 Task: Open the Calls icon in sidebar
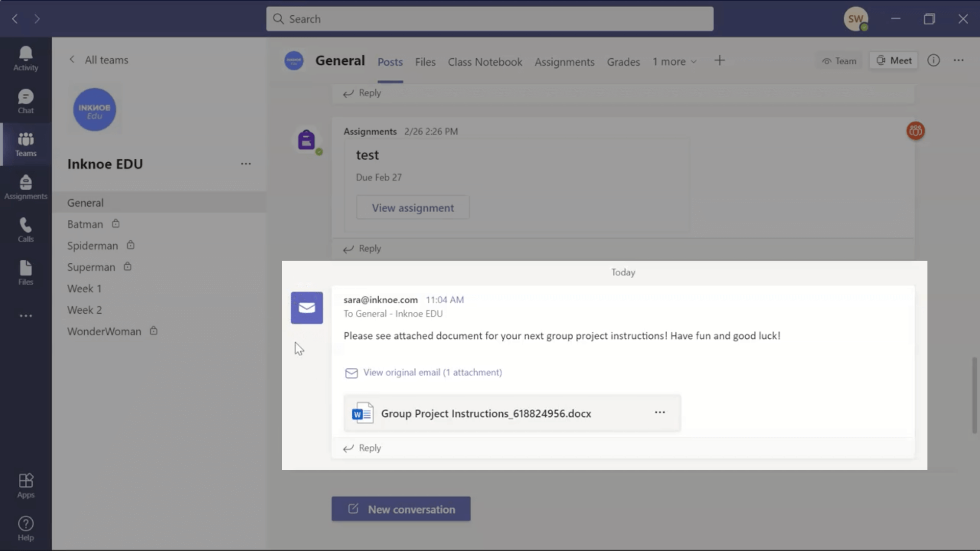coord(26,230)
